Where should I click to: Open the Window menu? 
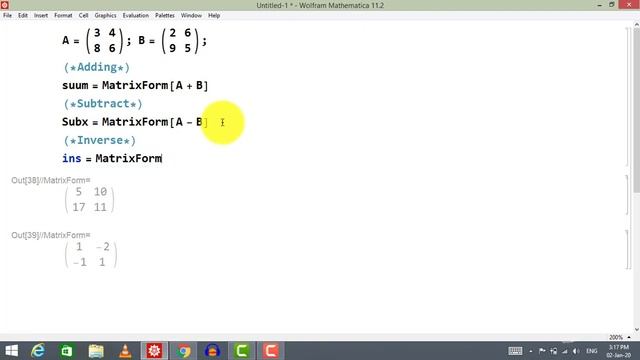tap(191, 16)
